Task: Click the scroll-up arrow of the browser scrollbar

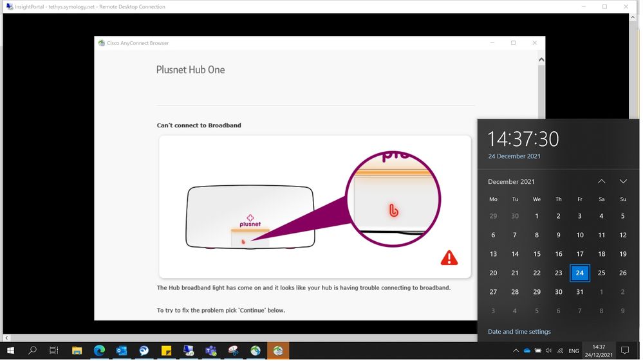Action: coord(541,60)
